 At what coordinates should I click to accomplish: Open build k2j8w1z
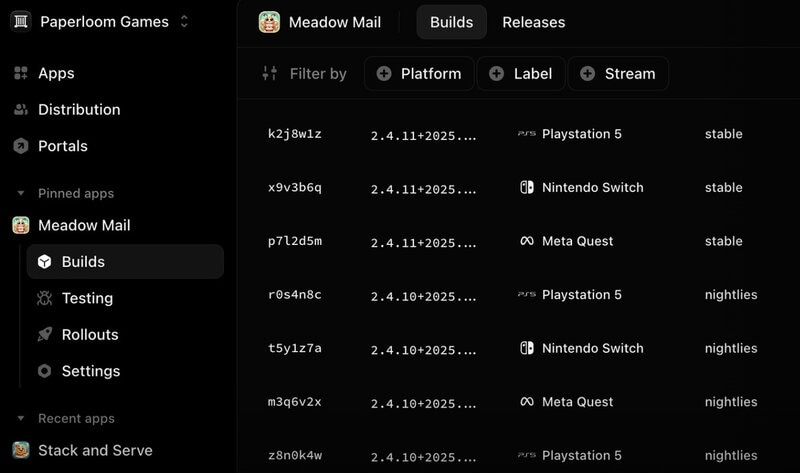[294, 134]
